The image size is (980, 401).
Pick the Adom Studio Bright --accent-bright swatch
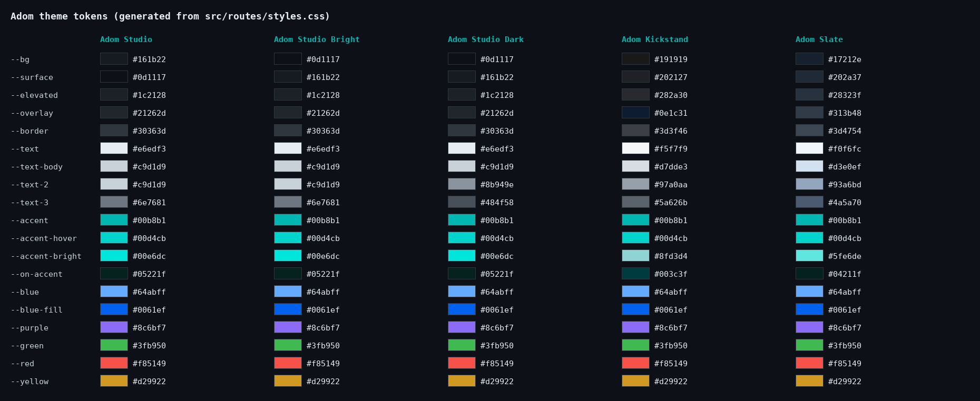[x=288, y=256]
